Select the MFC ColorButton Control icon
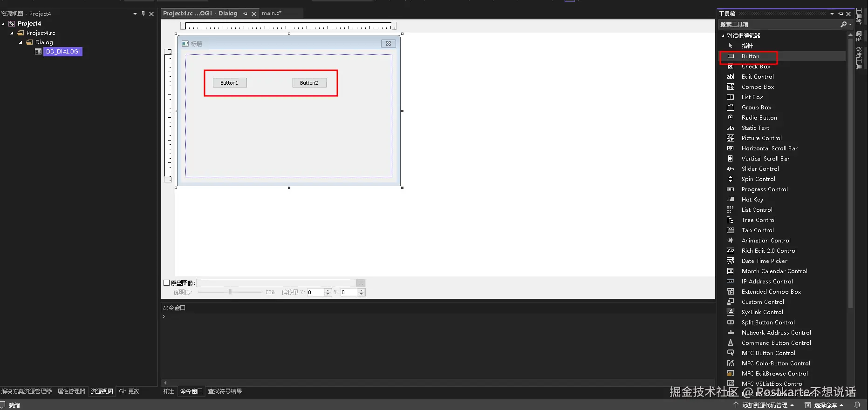 tap(731, 363)
